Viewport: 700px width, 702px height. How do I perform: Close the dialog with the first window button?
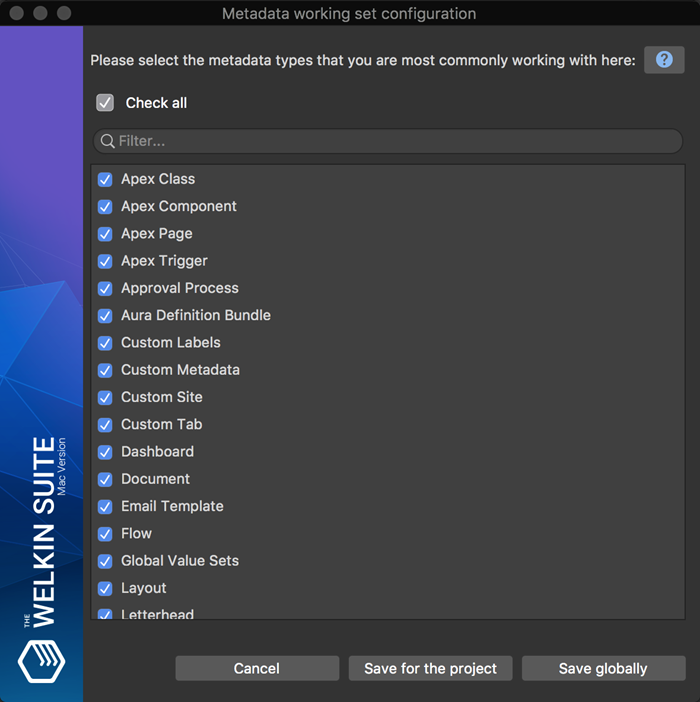17,13
